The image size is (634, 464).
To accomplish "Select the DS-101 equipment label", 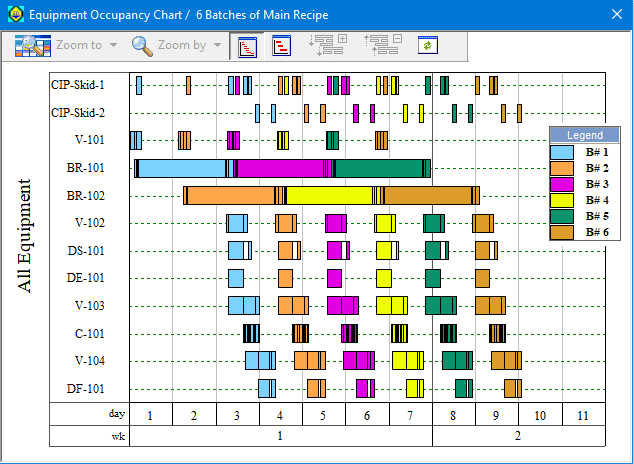I will click(x=86, y=251).
